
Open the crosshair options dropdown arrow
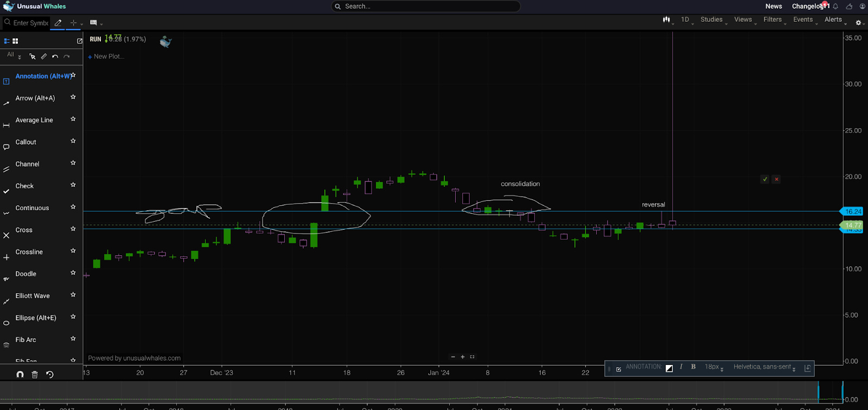point(81,24)
